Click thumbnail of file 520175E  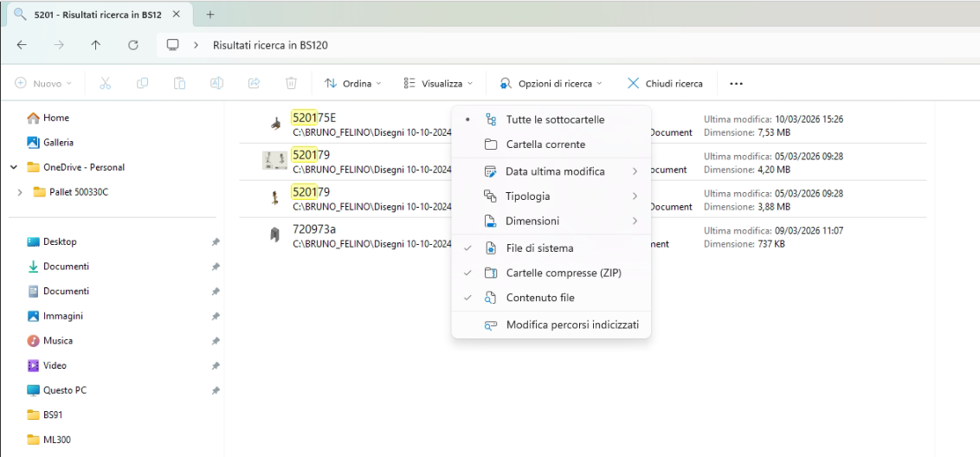(275, 124)
